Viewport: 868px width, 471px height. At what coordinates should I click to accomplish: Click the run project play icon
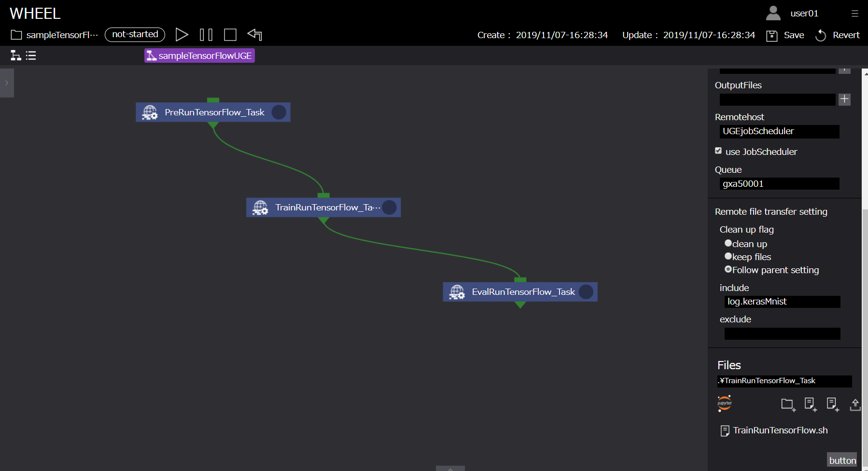182,35
